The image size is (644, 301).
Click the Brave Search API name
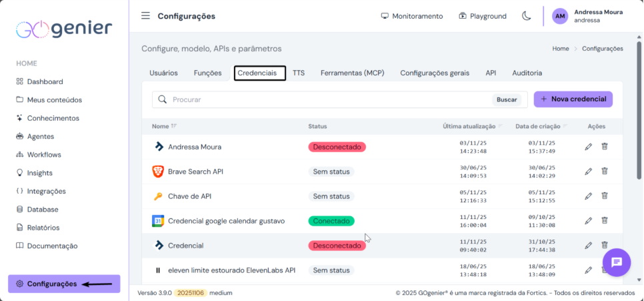tap(195, 172)
